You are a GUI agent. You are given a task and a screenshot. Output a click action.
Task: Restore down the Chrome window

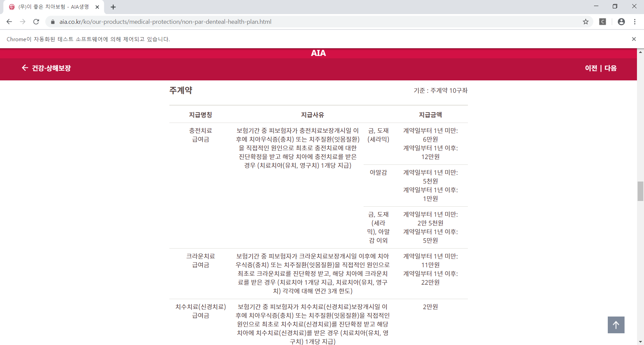[x=615, y=6]
